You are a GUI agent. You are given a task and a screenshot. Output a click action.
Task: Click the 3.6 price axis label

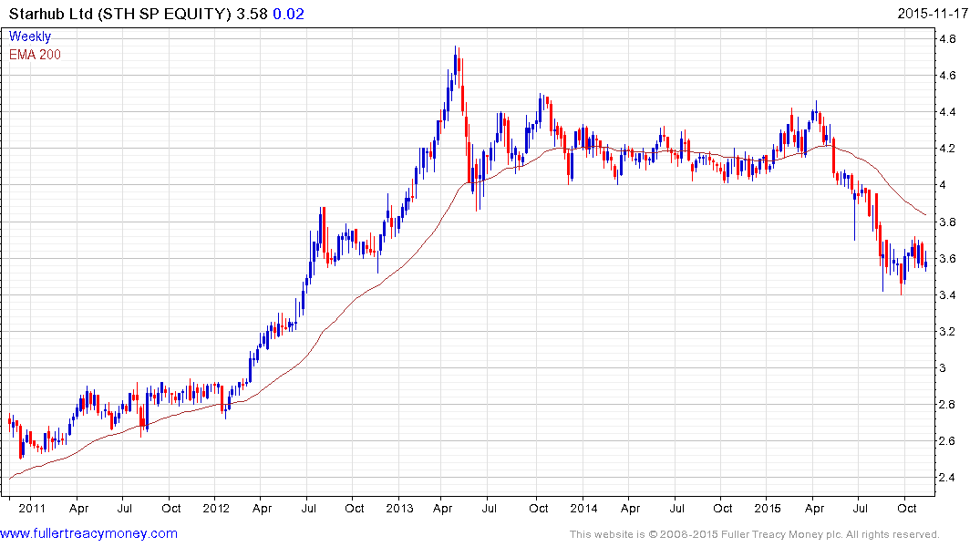(947, 258)
